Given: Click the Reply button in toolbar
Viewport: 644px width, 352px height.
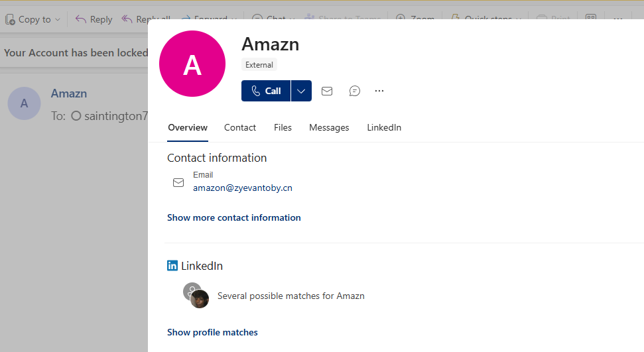Looking at the screenshot, I should click(94, 19).
